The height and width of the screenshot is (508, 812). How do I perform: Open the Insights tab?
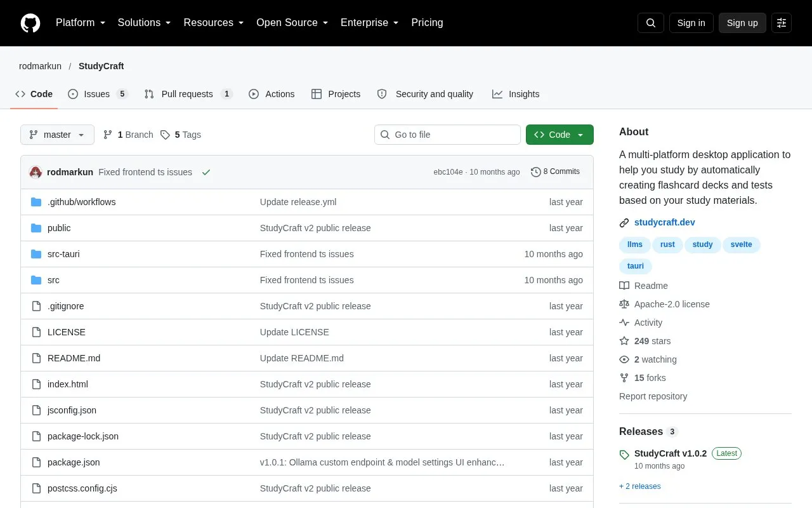pyautogui.click(x=516, y=94)
